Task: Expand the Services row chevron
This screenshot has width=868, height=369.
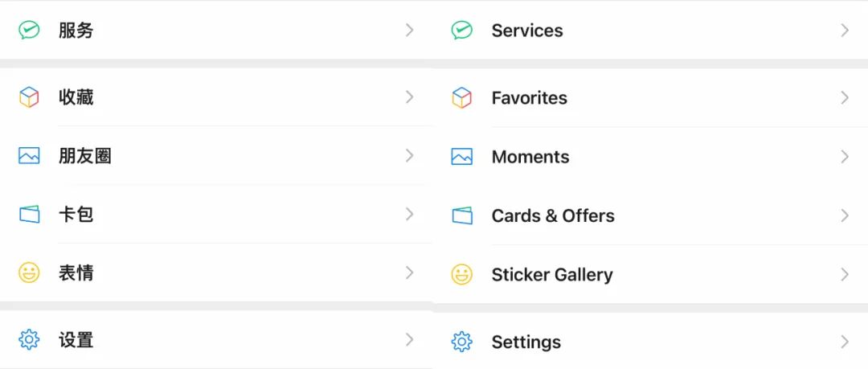Action: point(844,31)
